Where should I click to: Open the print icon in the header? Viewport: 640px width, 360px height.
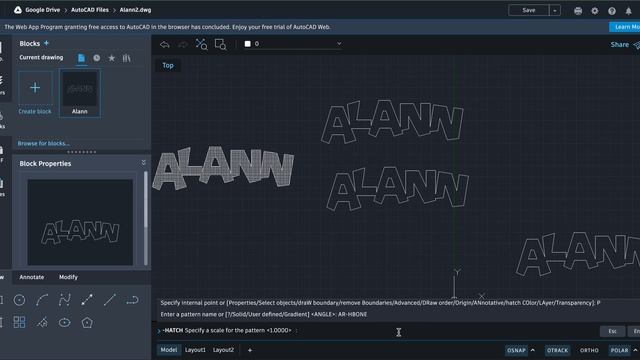(x=578, y=11)
